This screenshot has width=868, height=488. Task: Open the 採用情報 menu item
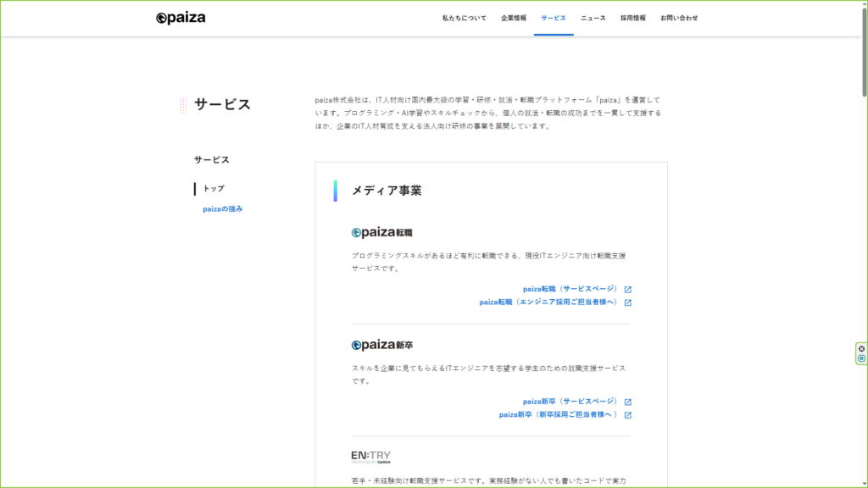coord(632,19)
